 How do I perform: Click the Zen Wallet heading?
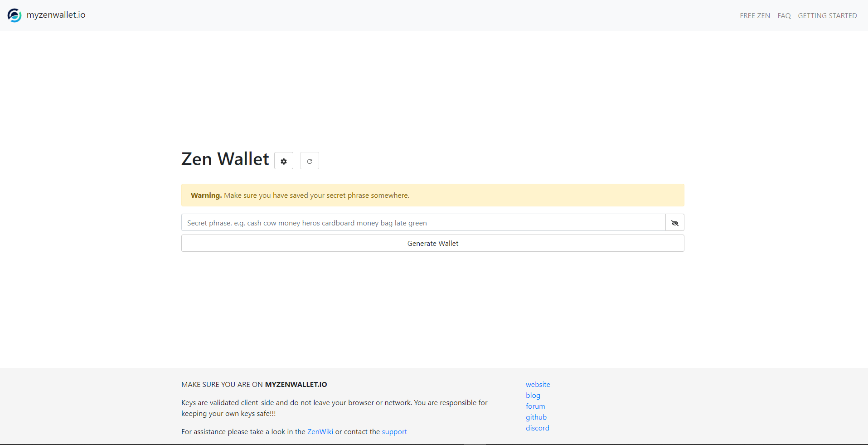[x=225, y=159]
